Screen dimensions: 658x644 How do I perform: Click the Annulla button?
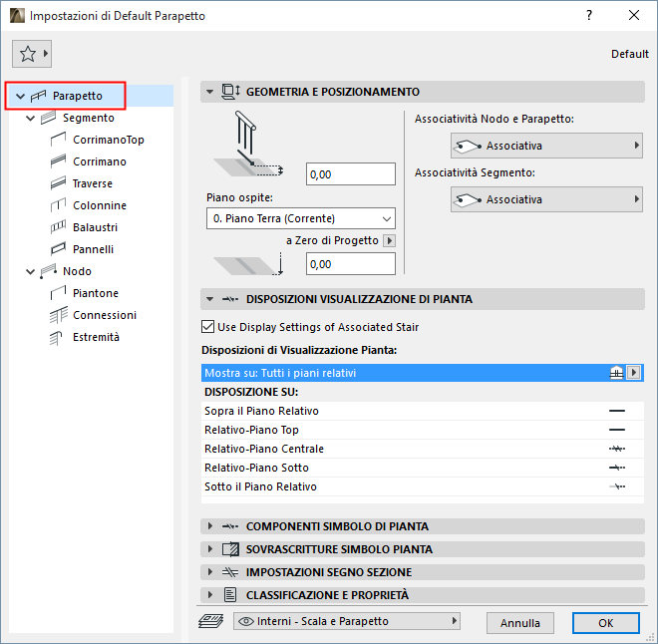[520, 623]
